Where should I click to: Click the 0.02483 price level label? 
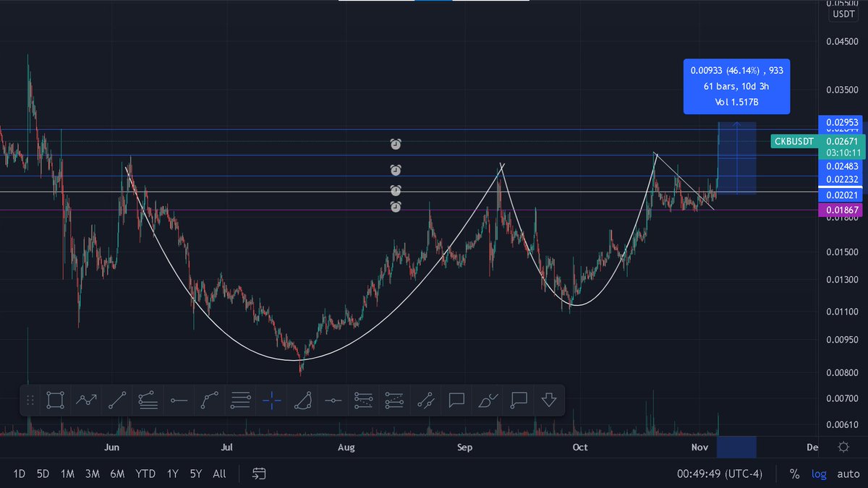(842, 166)
